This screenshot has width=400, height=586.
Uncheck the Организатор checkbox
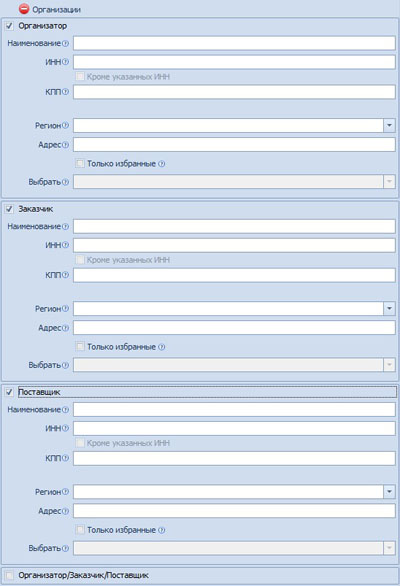[9, 26]
